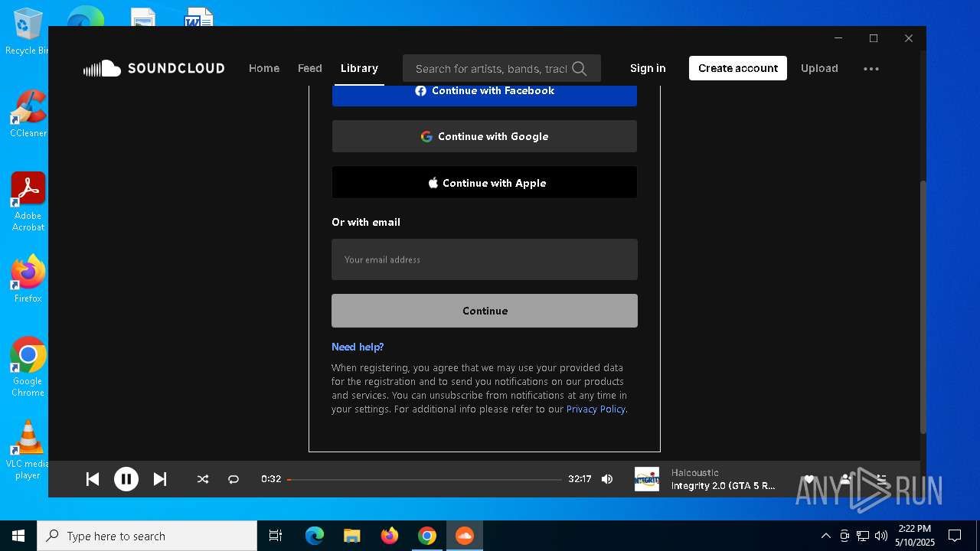Click the playing track artwork thumbnail
The width and height of the screenshot is (980, 551).
point(647,479)
